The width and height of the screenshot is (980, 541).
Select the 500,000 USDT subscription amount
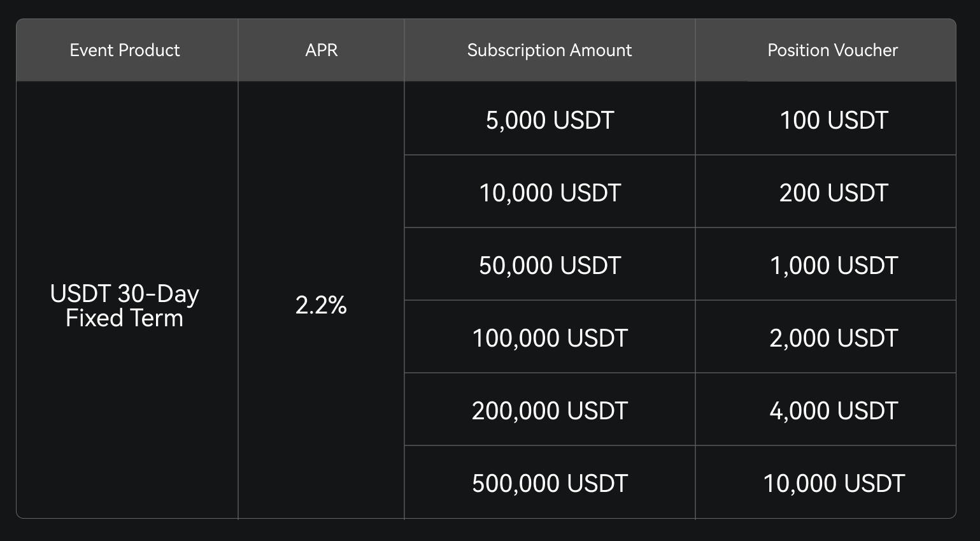[x=550, y=484]
